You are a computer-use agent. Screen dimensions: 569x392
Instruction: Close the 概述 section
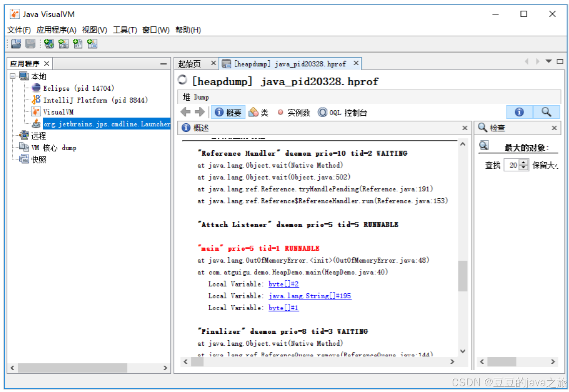[x=465, y=128]
